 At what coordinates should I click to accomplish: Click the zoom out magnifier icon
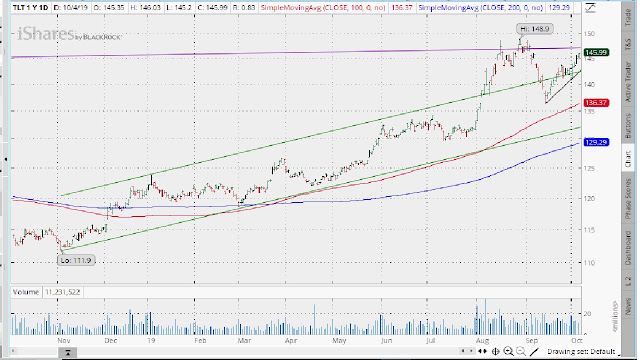[x=521, y=351]
